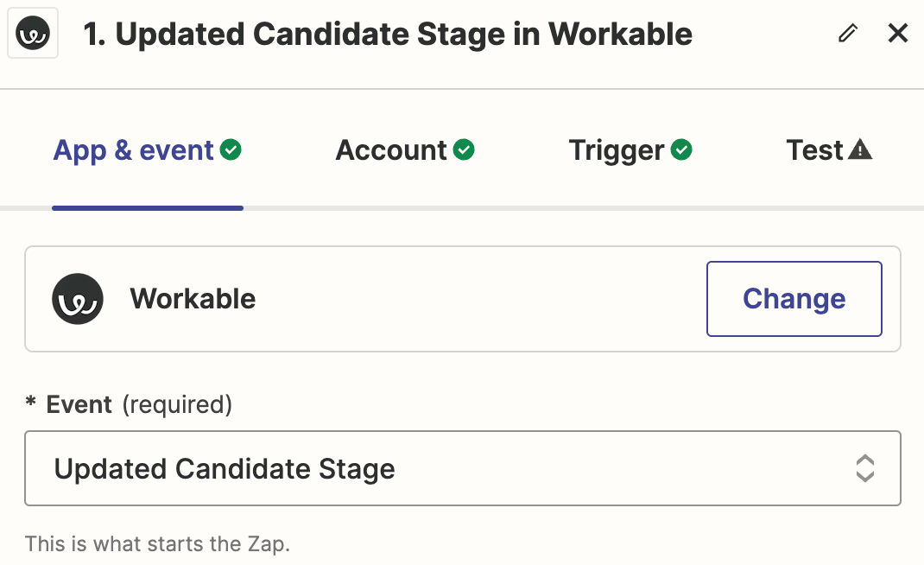
Task: Close the step editor panel
Action: tap(898, 34)
